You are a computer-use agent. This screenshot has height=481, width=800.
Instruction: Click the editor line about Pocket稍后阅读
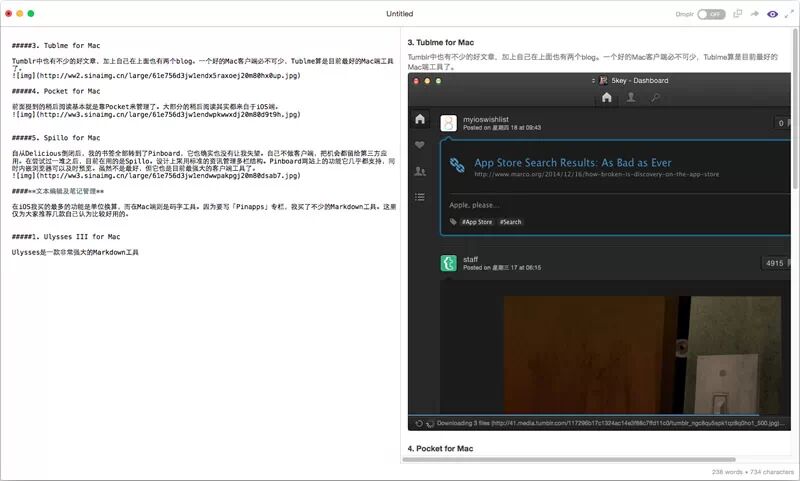pyautogui.click(x=145, y=107)
